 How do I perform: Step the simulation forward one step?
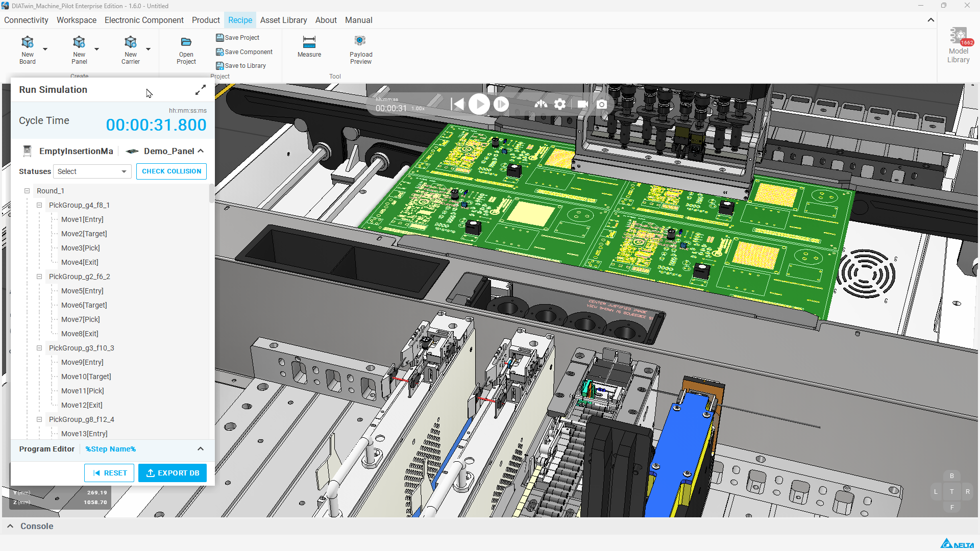click(x=501, y=104)
